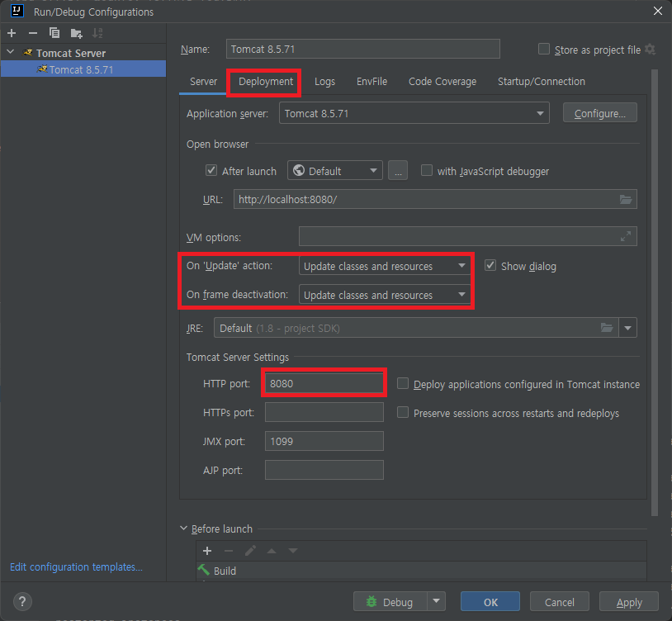Screen dimensions: 672x621
Task: Switch to the Code Coverage tab
Action: [442, 82]
